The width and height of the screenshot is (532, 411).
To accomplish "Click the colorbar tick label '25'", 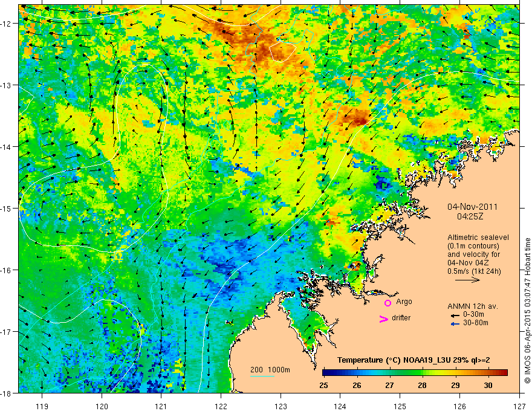I will (x=323, y=386).
